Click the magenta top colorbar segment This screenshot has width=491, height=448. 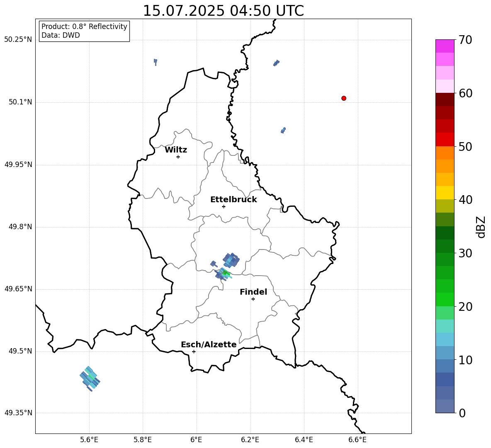[x=445, y=46]
